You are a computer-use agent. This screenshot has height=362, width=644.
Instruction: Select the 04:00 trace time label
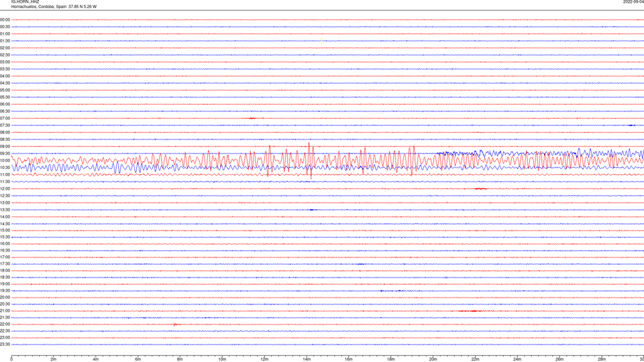point(5,76)
